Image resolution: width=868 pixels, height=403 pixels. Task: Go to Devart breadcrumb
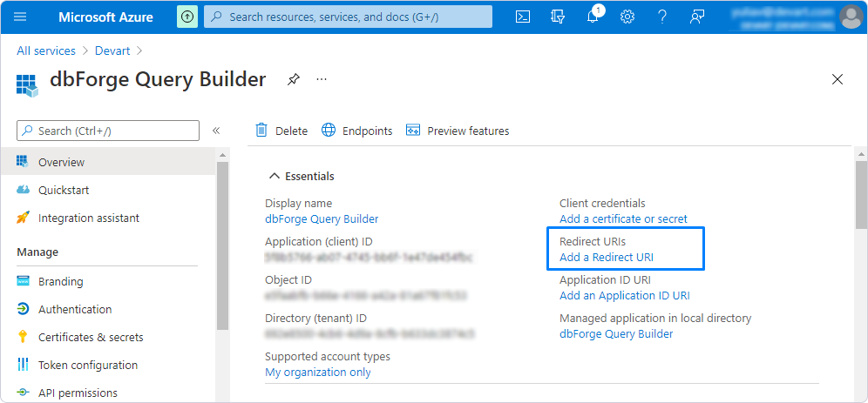tap(112, 50)
